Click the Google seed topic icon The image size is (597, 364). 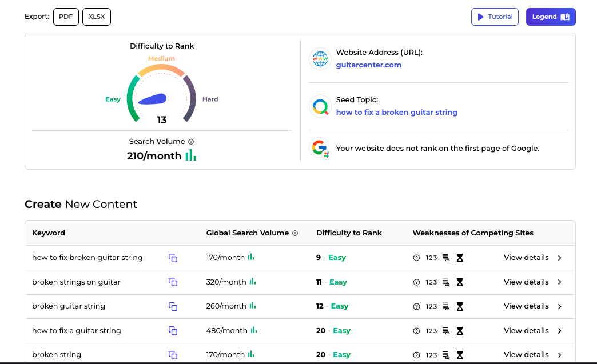[x=320, y=107]
